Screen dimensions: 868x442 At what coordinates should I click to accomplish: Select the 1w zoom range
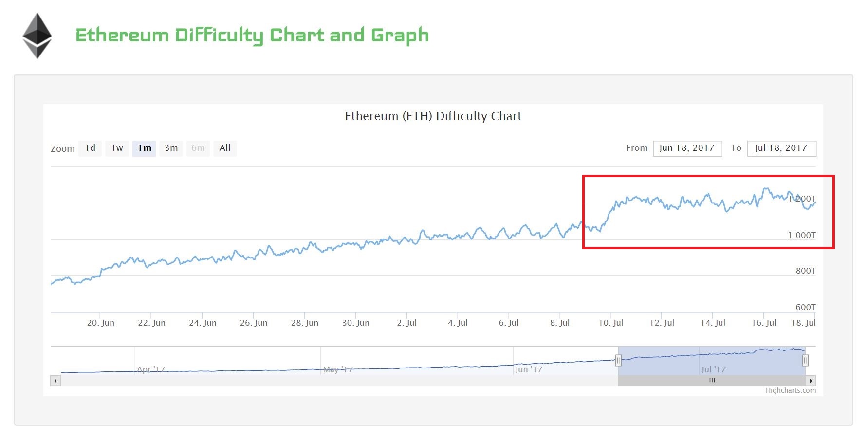[x=117, y=148]
